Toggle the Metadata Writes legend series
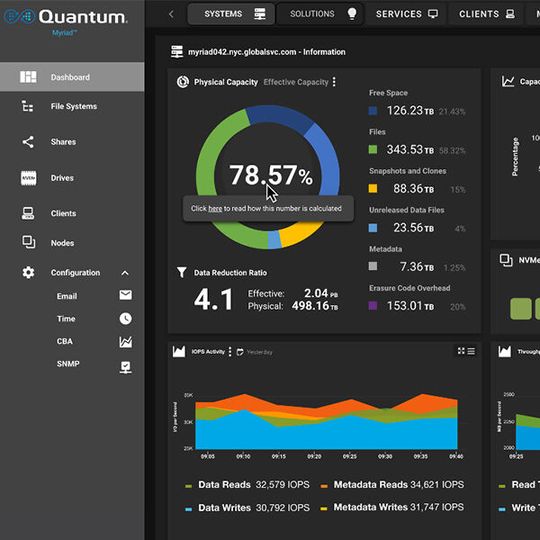This screenshot has height=540, width=540. coord(392,507)
